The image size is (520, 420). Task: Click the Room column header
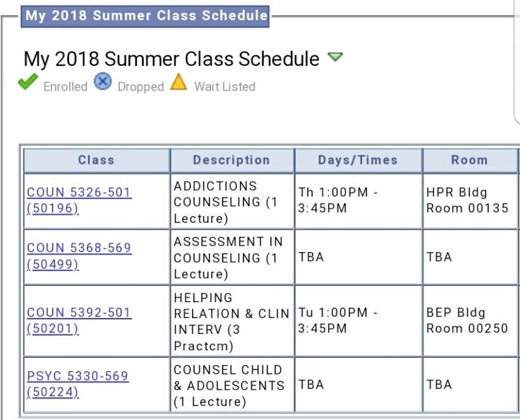[469, 160]
